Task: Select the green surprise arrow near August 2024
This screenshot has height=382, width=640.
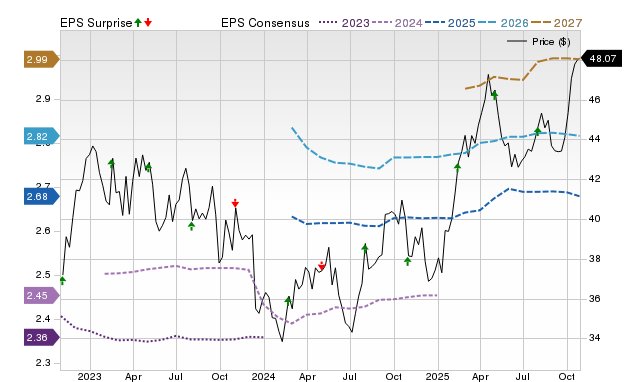Action: point(365,248)
